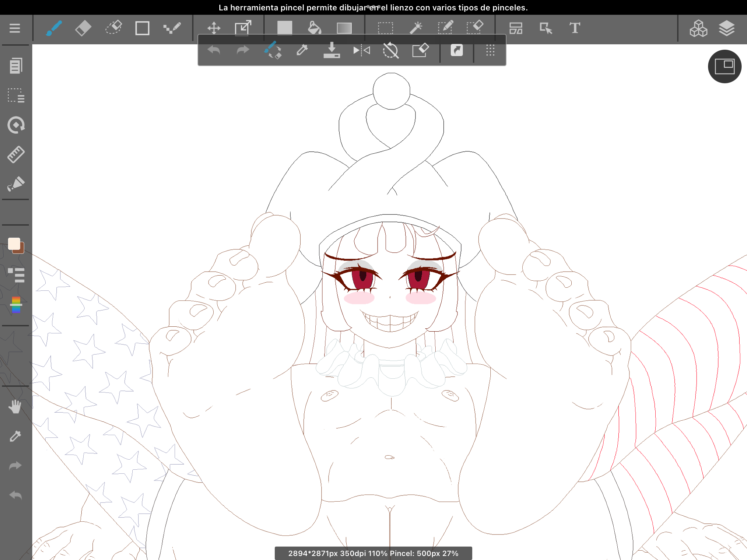
Task: Click Redo in the floating quick toolbar
Action: [x=243, y=51]
